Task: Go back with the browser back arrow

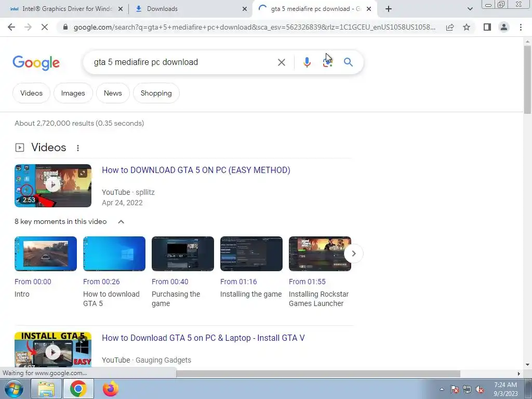Action: pyautogui.click(x=11, y=27)
